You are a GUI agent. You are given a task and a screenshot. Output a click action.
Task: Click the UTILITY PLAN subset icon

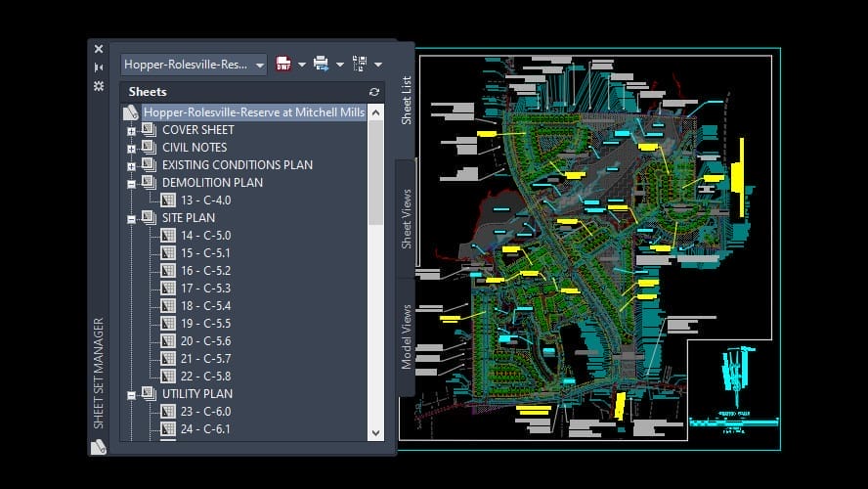click(149, 394)
